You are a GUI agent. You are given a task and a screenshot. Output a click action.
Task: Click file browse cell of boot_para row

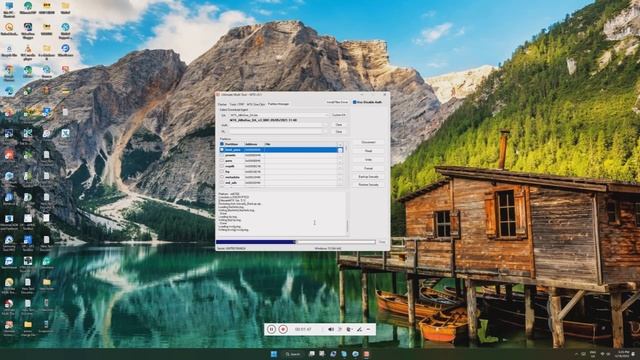tap(340, 150)
